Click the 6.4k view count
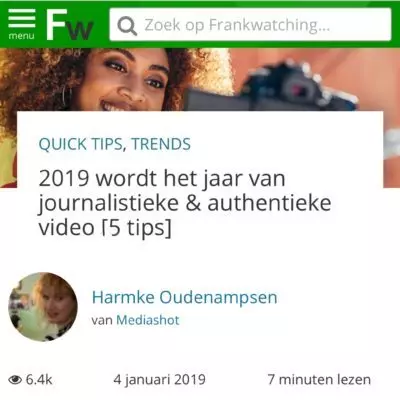This screenshot has height=400, width=400. 39,380
